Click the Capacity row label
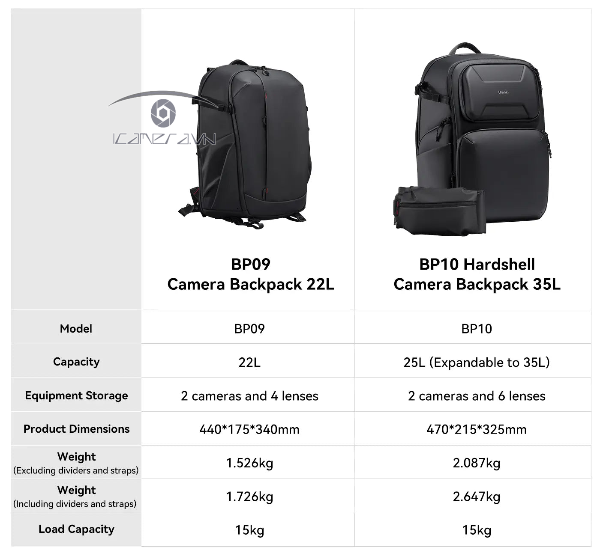 (x=76, y=361)
